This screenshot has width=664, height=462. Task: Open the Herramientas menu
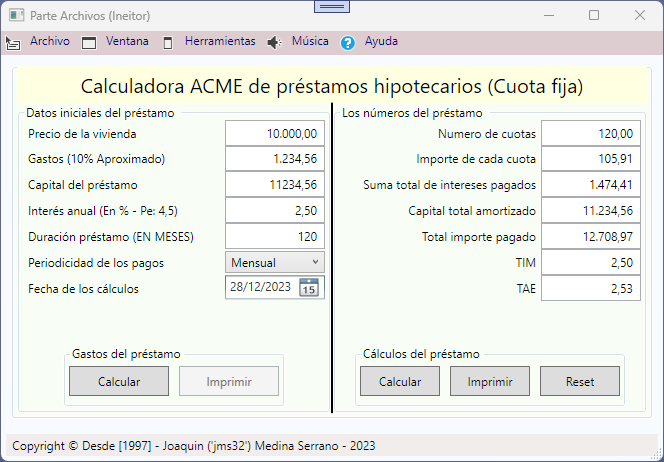point(220,41)
